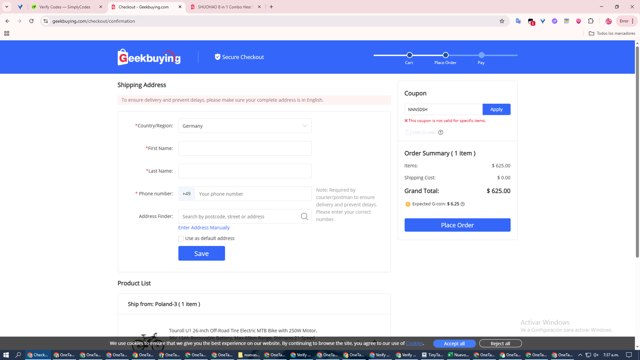This screenshot has width=640, height=360.
Task: Open the Windows Start menu
Action: (6, 355)
